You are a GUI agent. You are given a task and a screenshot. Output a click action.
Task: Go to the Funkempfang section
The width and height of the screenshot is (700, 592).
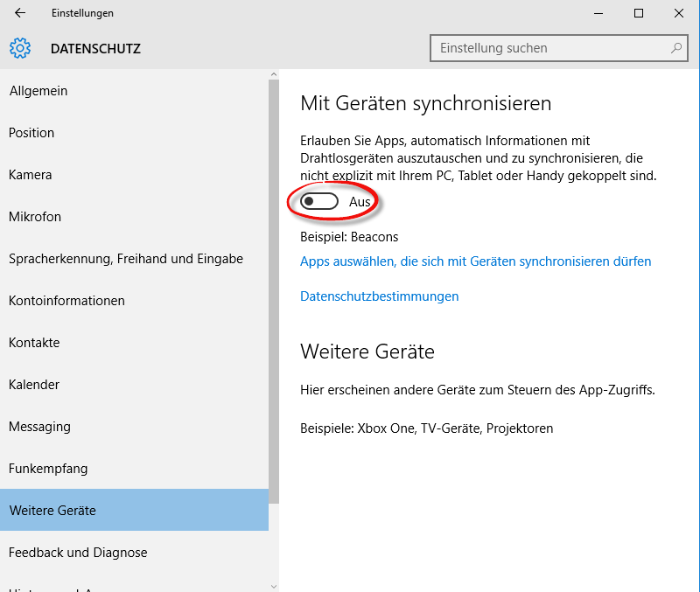(x=48, y=469)
